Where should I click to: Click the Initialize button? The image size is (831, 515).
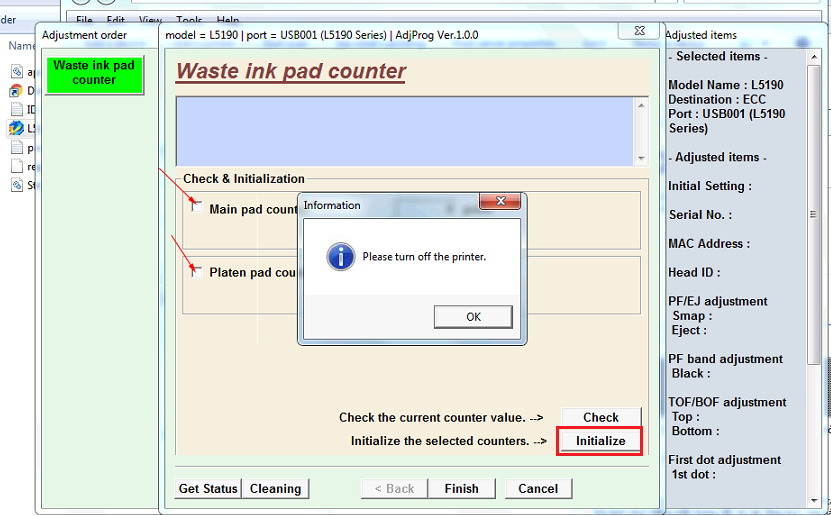pos(600,441)
